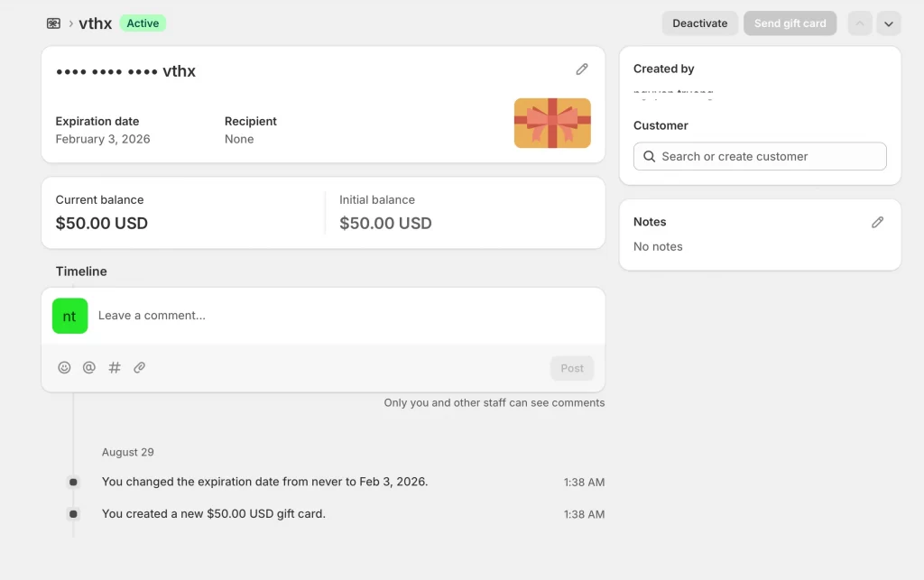Search or create customer field
The image size is (924, 580).
click(760, 156)
